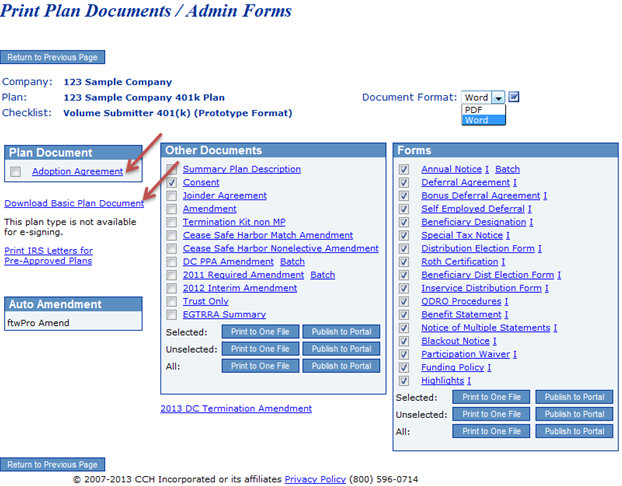The image size is (622, 486).
Task: Click the bottom Return to Previous Page button
Action: coord(52,464)
